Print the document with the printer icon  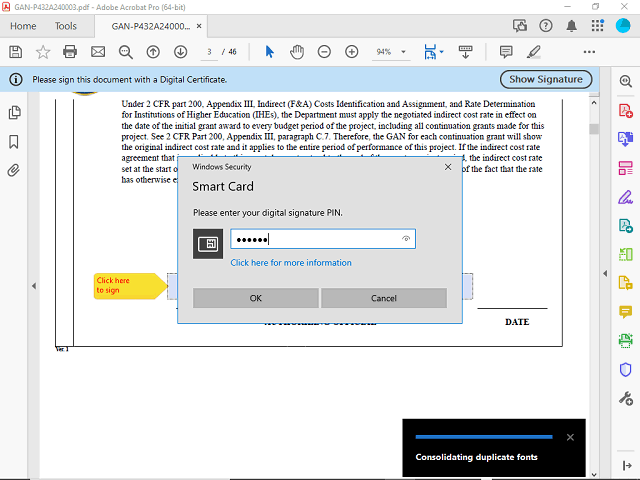(x=70, y=52)
